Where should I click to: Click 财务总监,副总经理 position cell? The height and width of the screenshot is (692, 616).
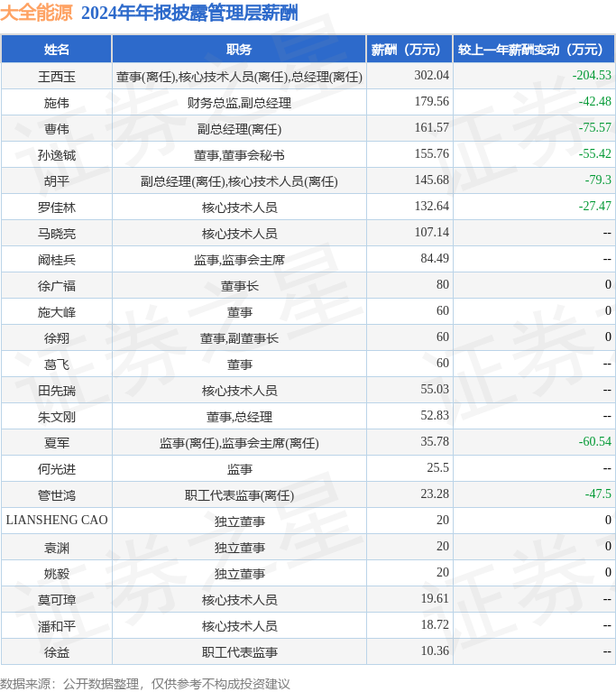[239, 103]
